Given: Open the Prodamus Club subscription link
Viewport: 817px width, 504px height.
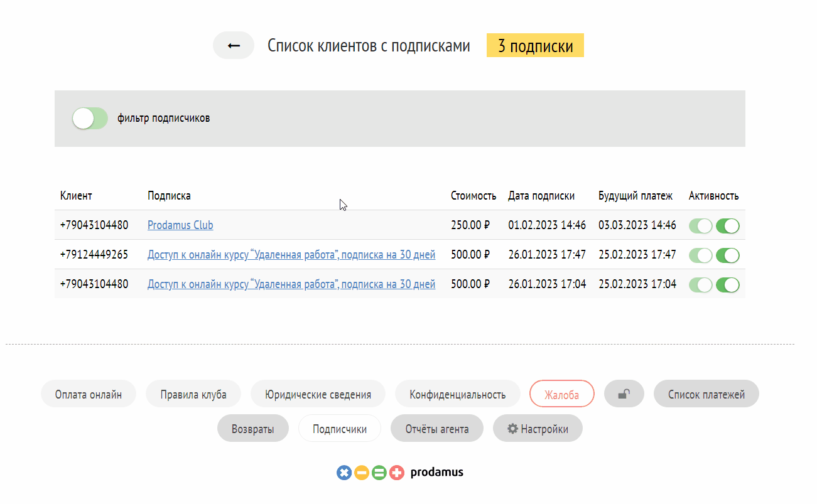Looking at the screenshot, I should [x=180, y=225].
